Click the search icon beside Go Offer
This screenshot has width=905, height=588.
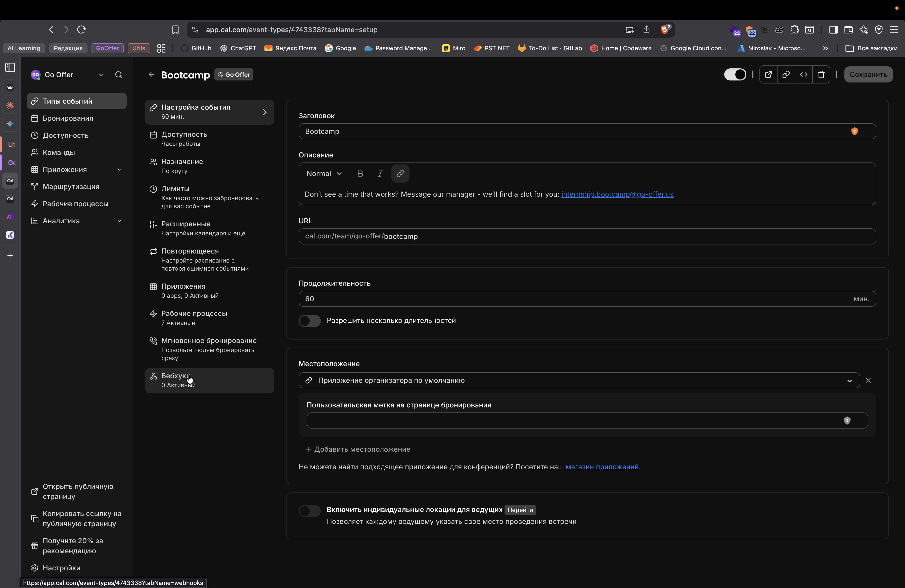tap(119, 75)
